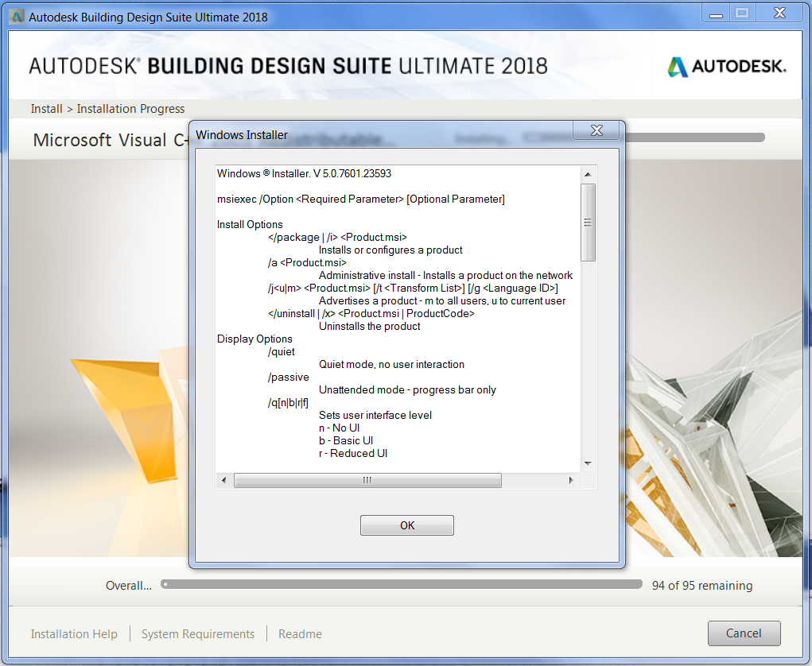Click the '/passive' option text
812x666 pixels.
click(289, 377)
